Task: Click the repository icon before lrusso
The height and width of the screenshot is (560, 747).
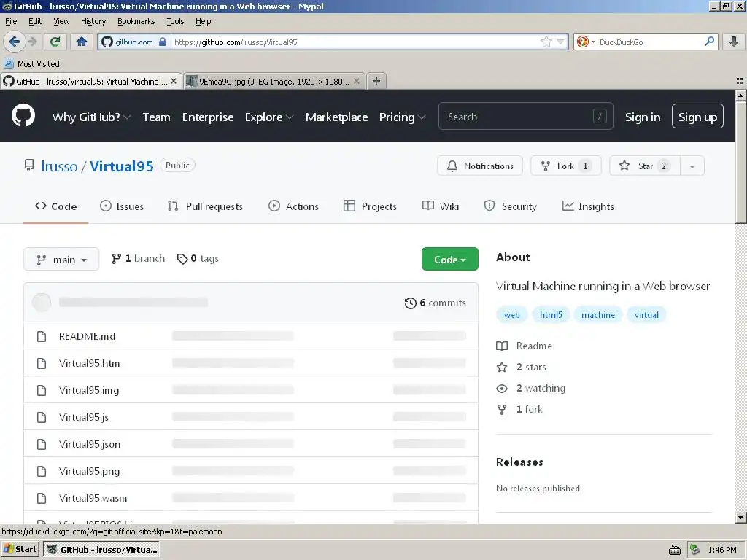Action: [x=29, y=166]
